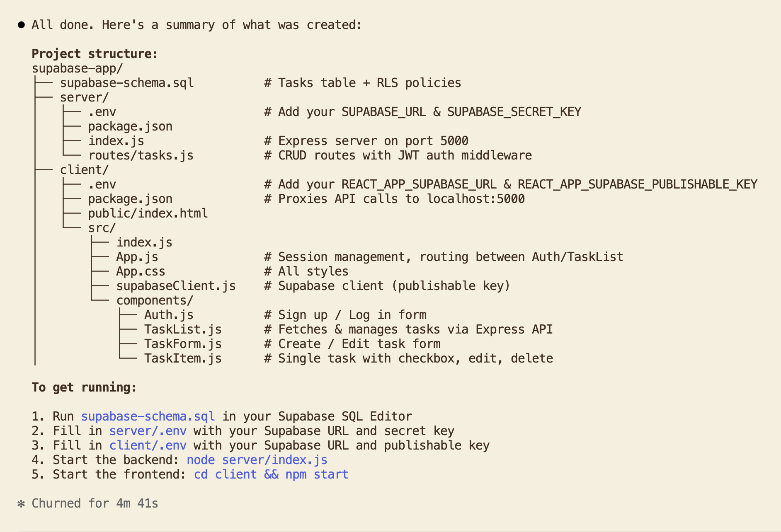
Task: Open the server/.env link in step 2
Action: [148, 431]
